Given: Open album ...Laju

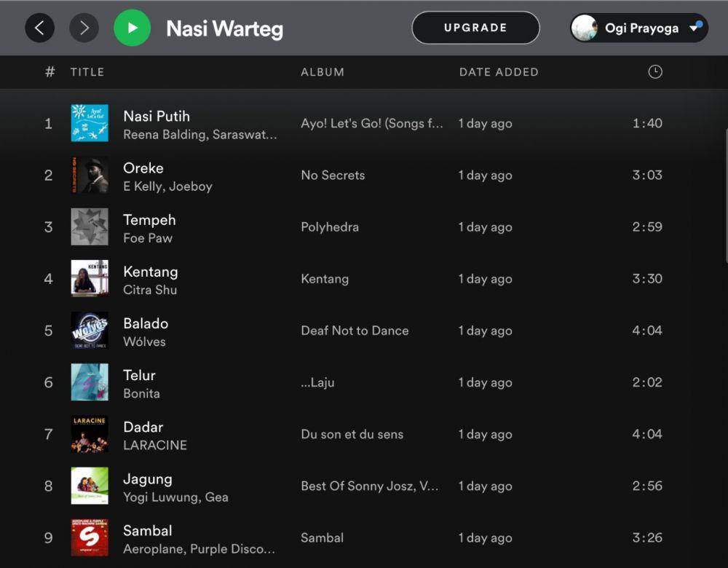Looking at the screenshot, I should 317,383.
